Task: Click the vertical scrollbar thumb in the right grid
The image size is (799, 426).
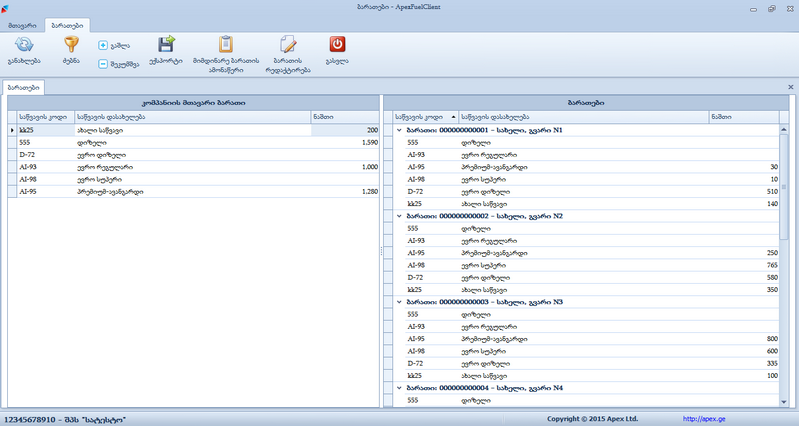Action: (x=784, y=187)
